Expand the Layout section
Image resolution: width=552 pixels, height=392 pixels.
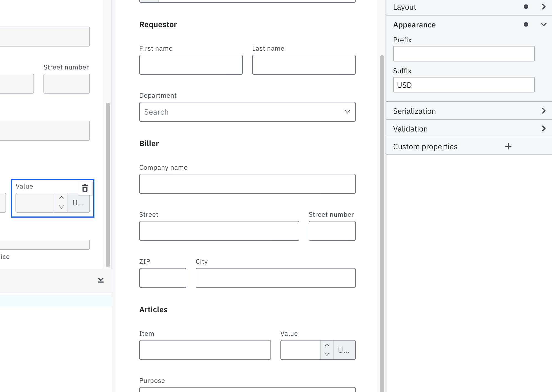coord(543,7)
